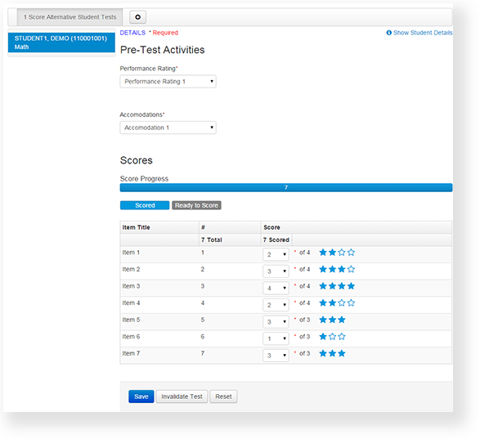The height and width of the screenshot is (448, 489).
Task: Select the third star for Item 4
Action: coord(342,302)
